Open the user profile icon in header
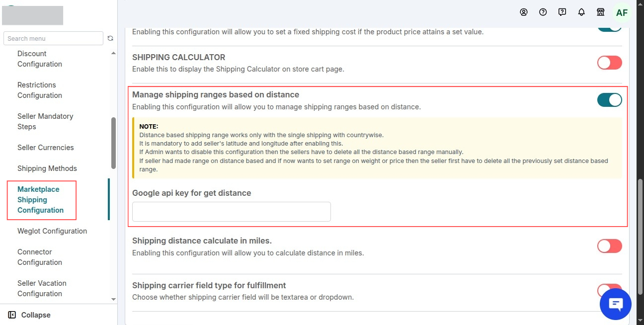 click(x=524, y=12)
